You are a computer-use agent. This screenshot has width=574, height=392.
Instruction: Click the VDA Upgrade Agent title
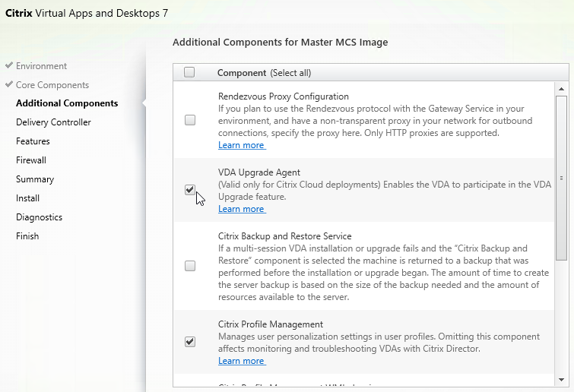(259, 172)
